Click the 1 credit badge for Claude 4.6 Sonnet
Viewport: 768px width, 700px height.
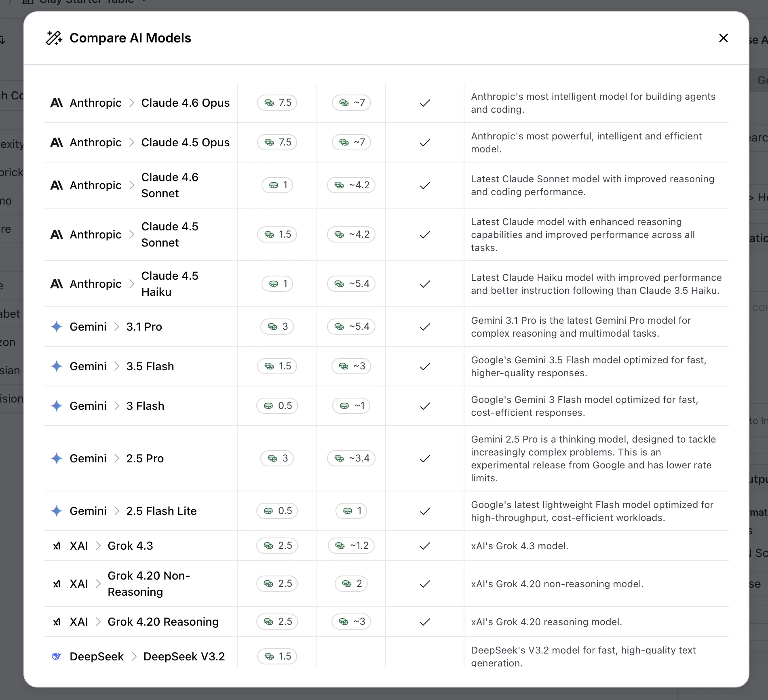pyautogui.click(x=277, y=185)
